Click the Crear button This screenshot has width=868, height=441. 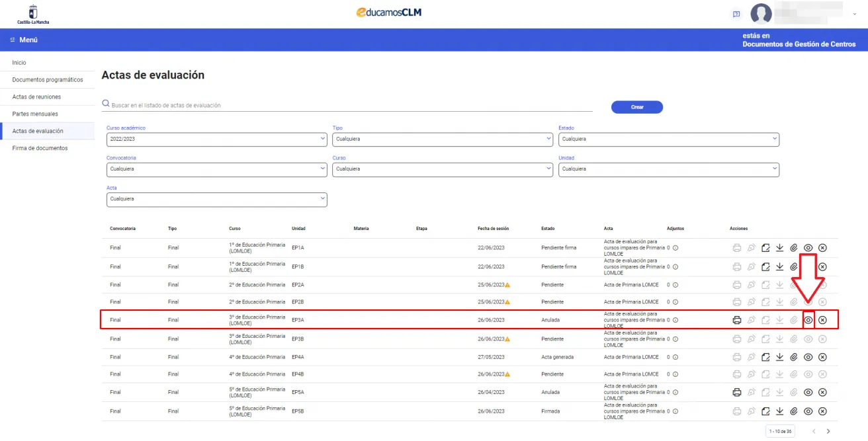636,107
